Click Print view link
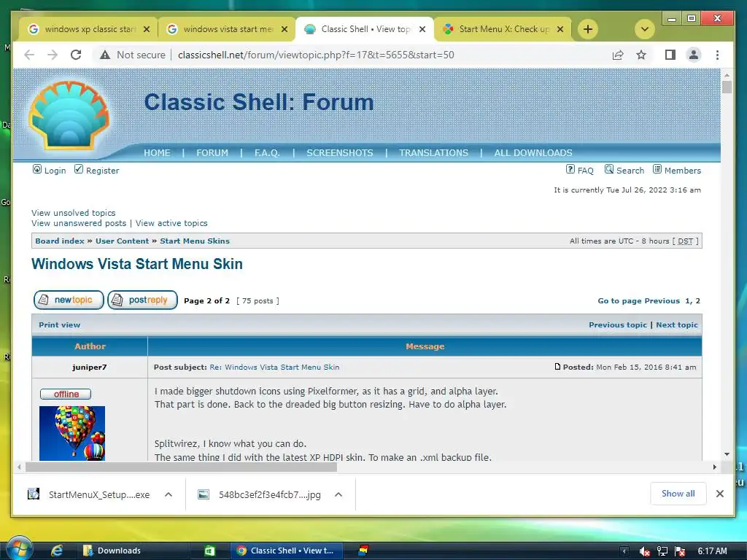 tap(60, 324)
